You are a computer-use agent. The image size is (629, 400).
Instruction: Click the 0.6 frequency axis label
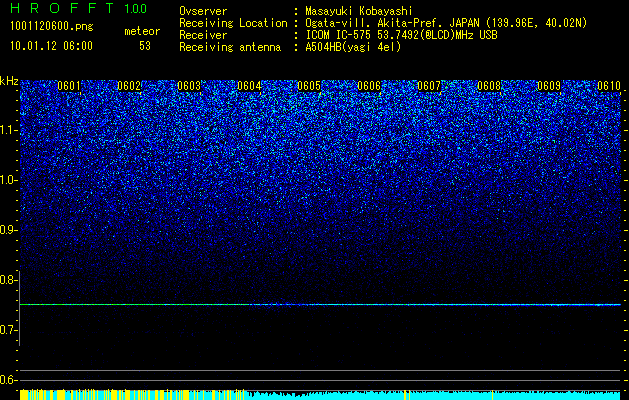(x=9, y=380)
